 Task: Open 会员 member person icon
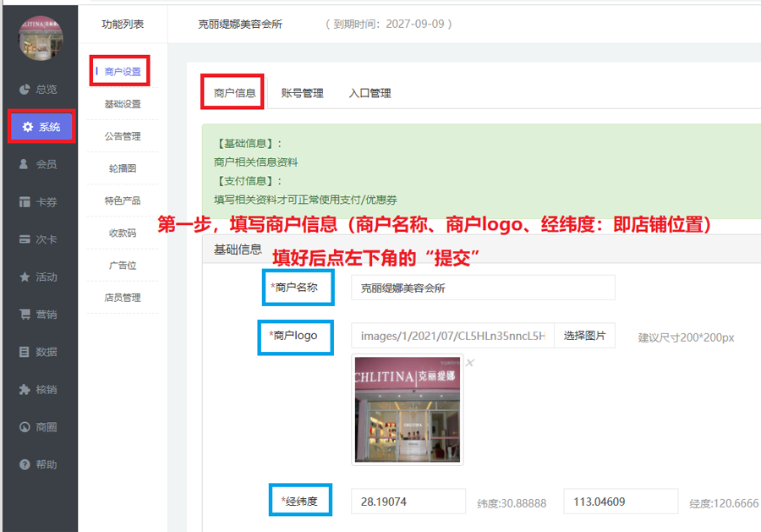point(24,164)
